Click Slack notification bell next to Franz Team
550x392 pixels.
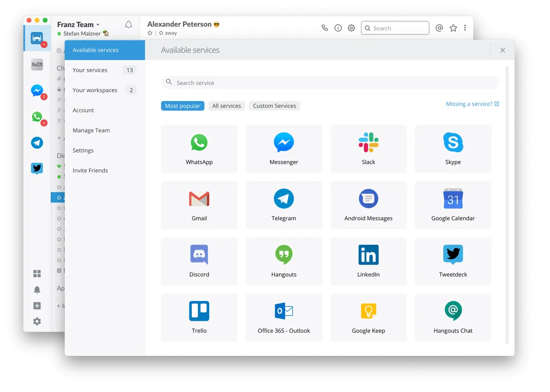click(x=128, y=24)
